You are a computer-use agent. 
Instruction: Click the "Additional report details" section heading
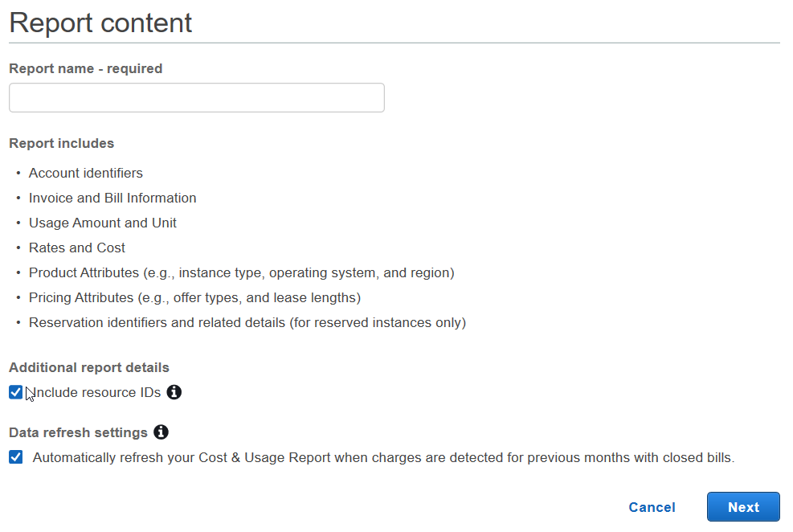[x=89, y=367]
